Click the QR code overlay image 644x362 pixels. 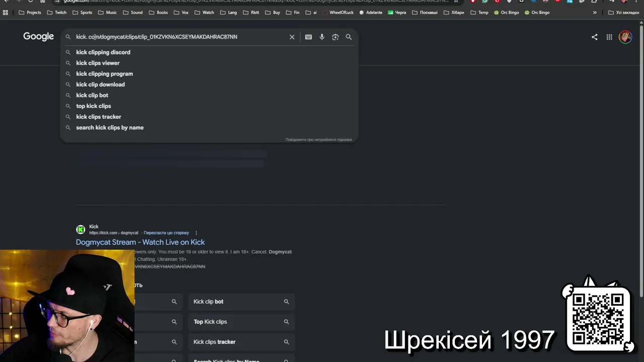598,318
